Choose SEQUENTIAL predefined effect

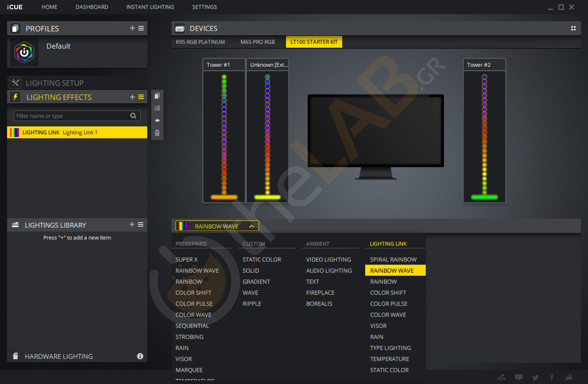[192, 326]
